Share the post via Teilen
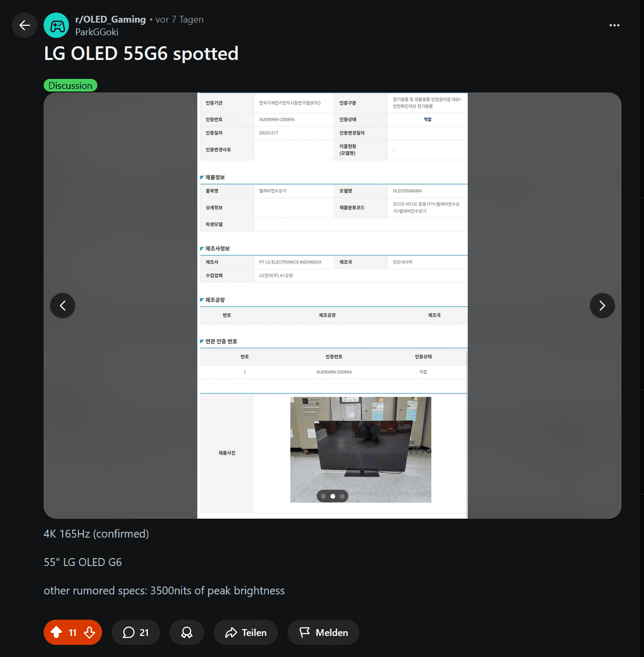Viewport: 644px width, 657px height. 246,632
